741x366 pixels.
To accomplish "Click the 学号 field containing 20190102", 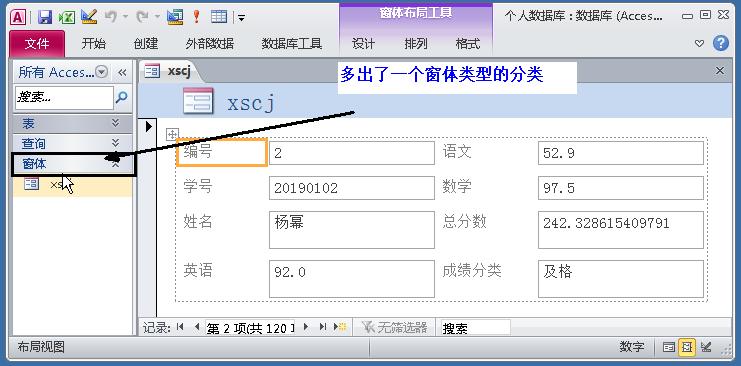I will coord(352,188).
